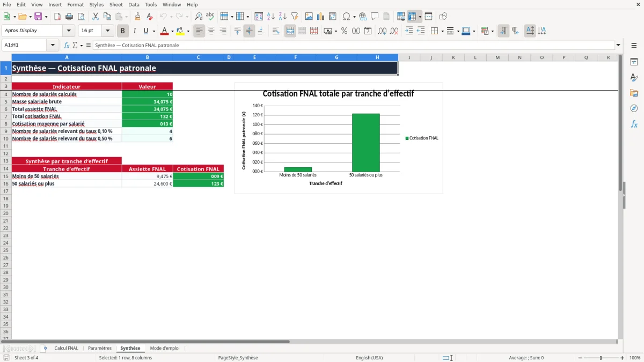Click Font Color red swatch button
This screenshot has width=644, height=362.
click(165, 31)
